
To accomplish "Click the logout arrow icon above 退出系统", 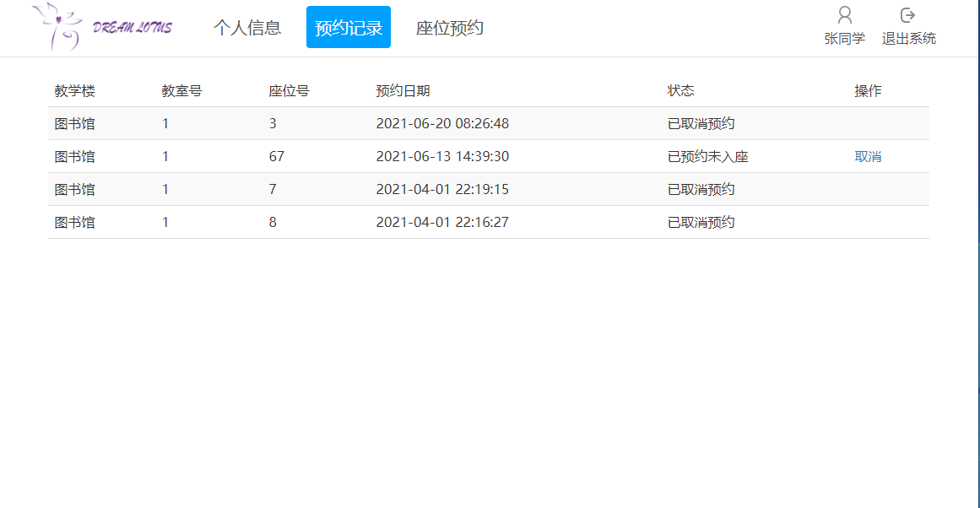I will click(907, 14).
